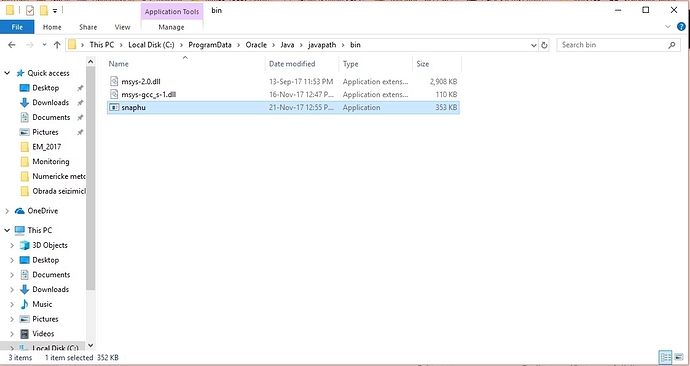Collapse the This PC tree node

7,230
